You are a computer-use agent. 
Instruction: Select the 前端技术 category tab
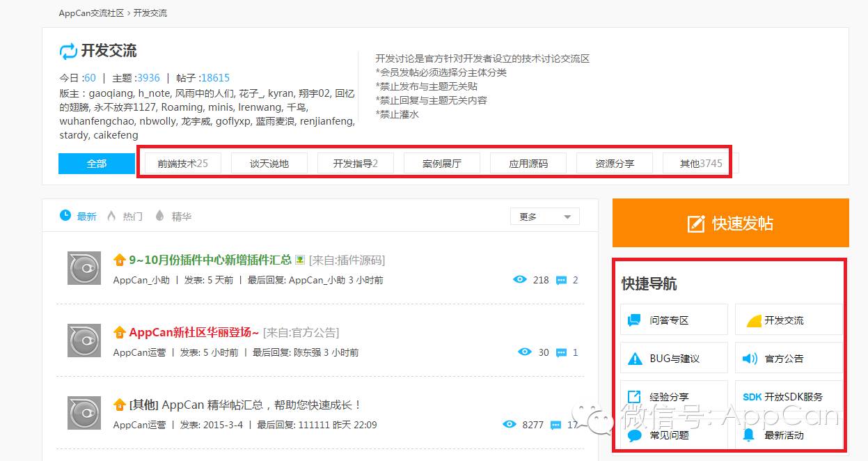point(183,164)
